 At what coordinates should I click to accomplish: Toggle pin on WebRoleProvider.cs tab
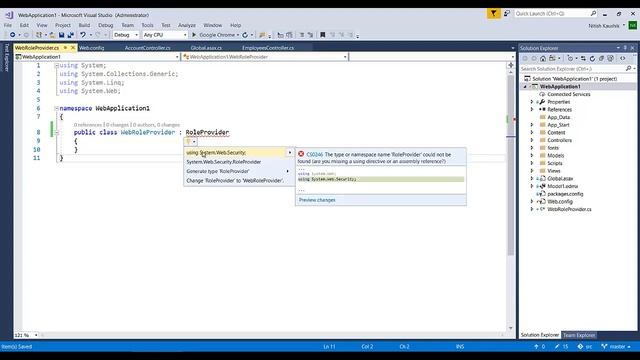[x=65, y=48]
